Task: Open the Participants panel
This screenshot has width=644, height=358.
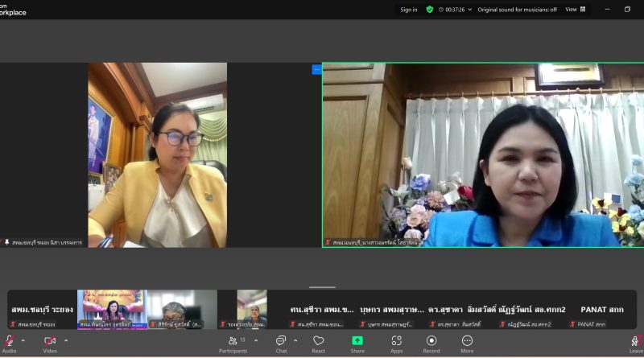Action: (233, 341)
